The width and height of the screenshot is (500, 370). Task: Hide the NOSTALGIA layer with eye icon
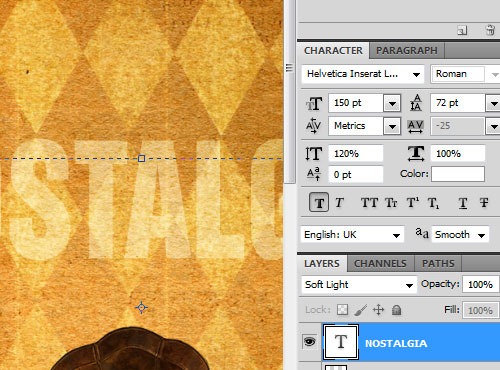click(309, 342)
